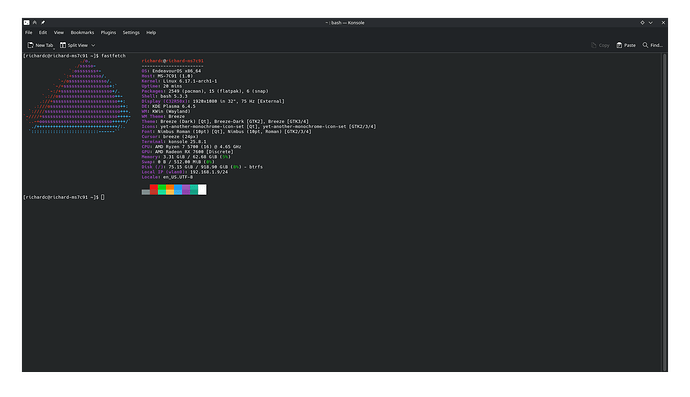Click the 'WM: KWin (Wayland)' line
690x397 pixels.
click(x=166, y=111)
